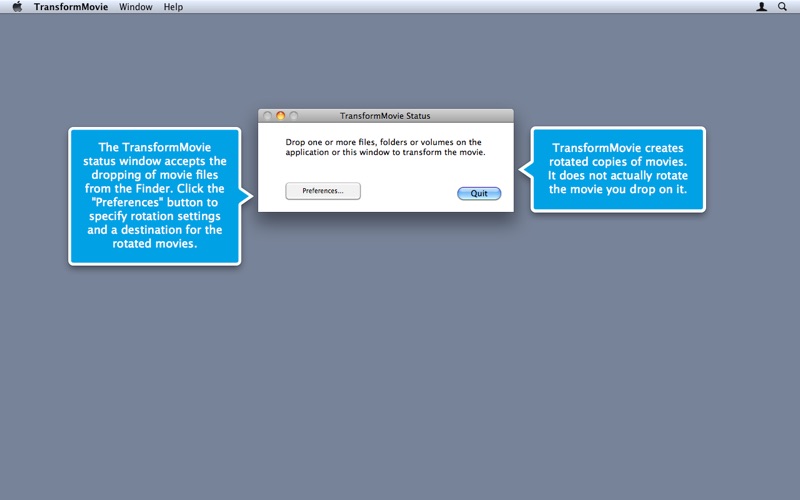Click the Preferences... button
800x500 pixels.
(x=323, y=191)
